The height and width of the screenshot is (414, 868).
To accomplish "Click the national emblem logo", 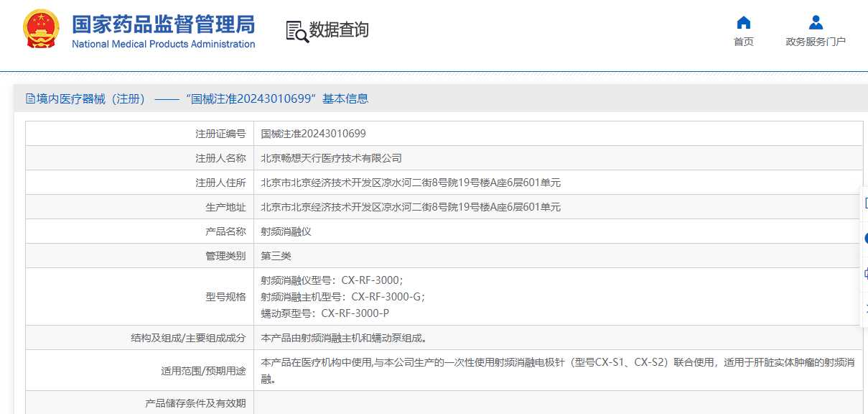I will point(42,30).
